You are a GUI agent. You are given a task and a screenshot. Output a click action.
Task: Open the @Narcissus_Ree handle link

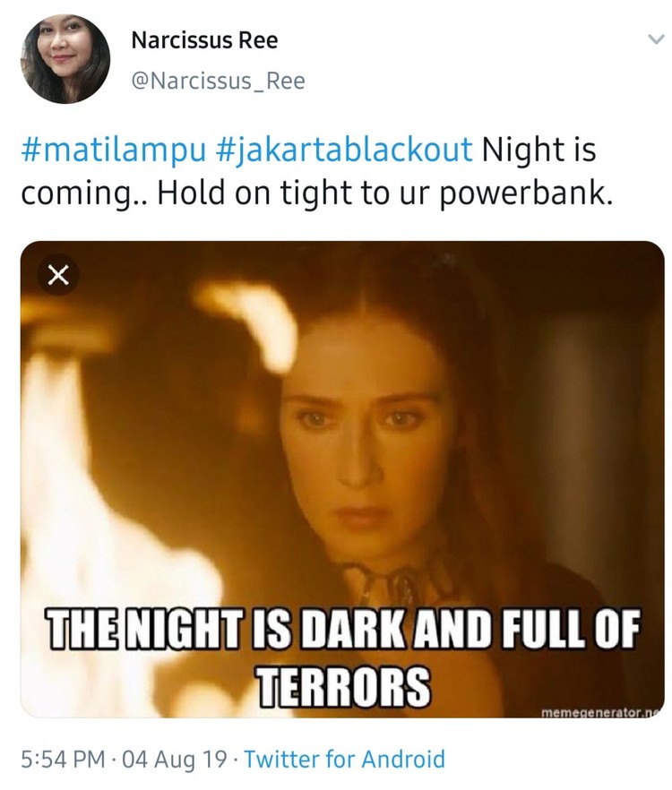(x=218, y=80)
